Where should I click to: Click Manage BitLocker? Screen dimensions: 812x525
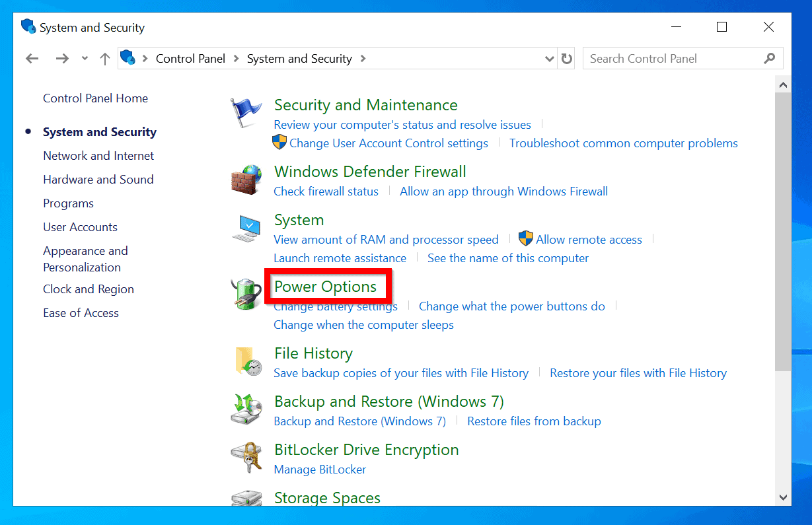tap(320, 470)
